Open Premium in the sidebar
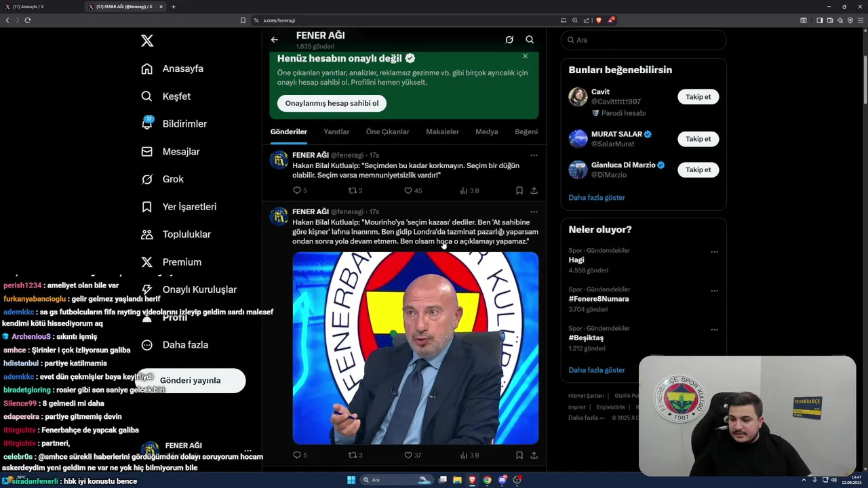Viewport: 868px width, 488px height. pos(171,262)
